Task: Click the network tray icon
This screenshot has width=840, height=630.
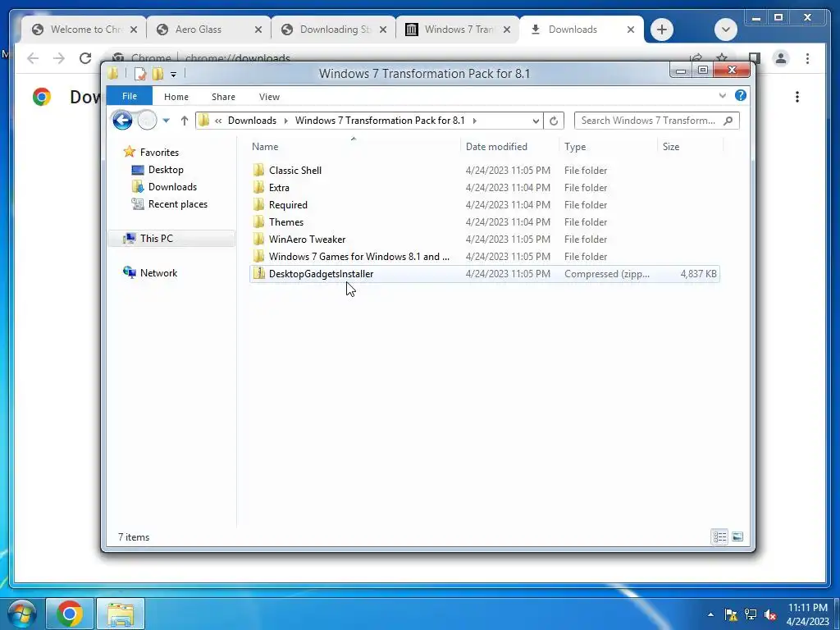Action: point(751,614)
